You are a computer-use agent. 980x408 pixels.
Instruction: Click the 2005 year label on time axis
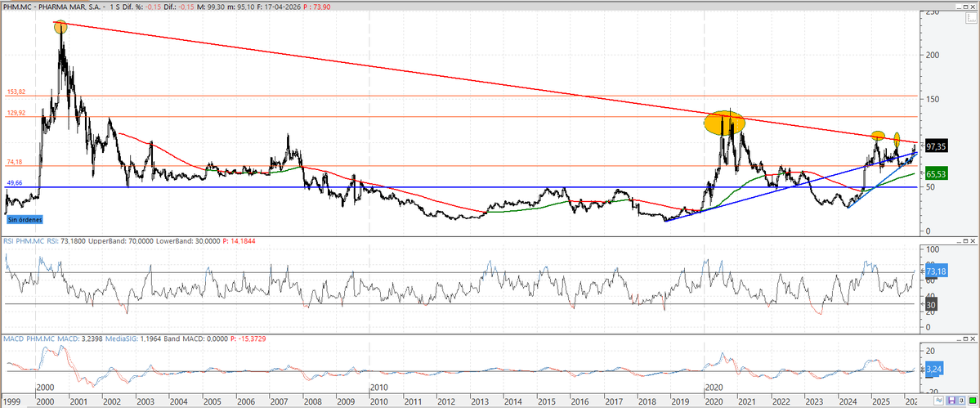[x=211, y=401]
